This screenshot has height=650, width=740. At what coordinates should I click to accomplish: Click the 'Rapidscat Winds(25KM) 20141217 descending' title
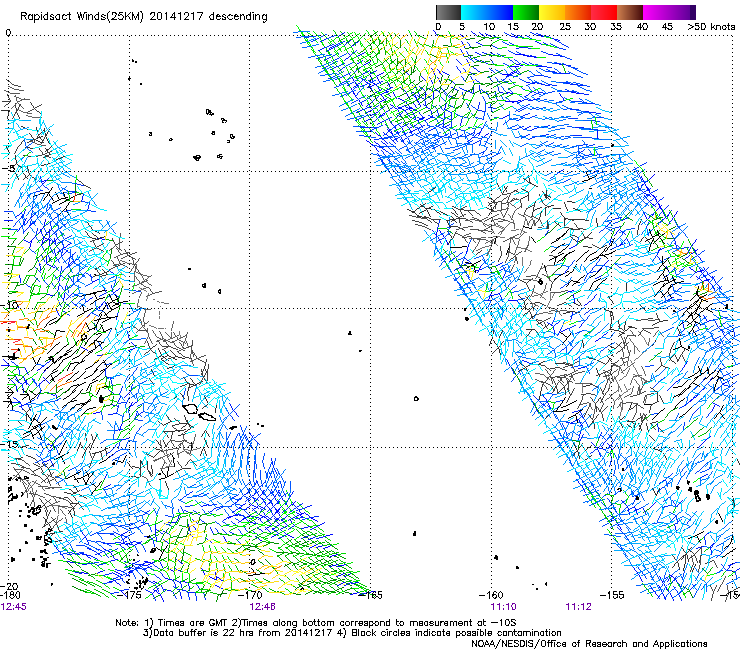click(x=143, y=17)
